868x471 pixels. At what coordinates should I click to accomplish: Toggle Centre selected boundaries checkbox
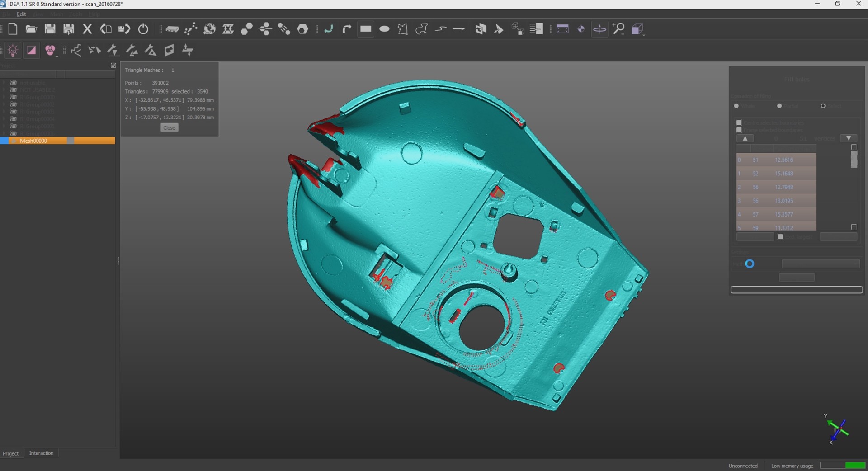(x=739, y=122)
